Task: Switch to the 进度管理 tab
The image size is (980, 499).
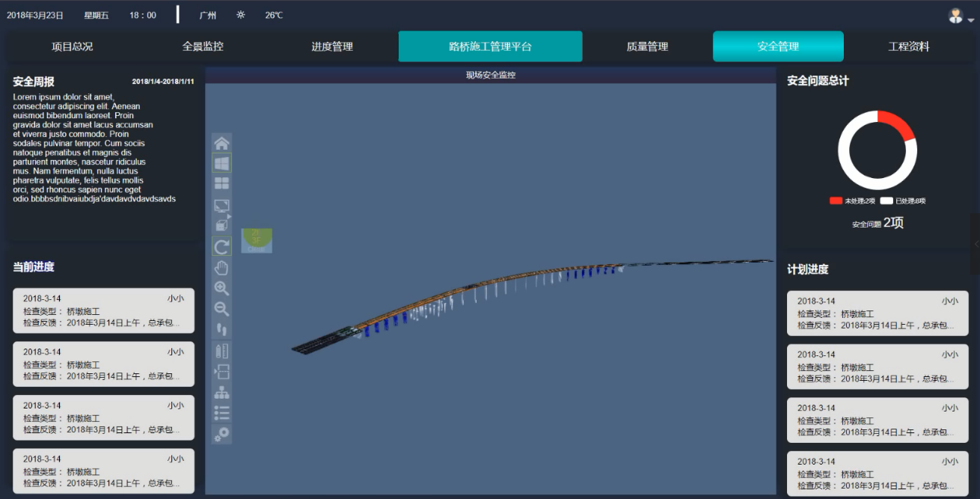Action: point(332,46)
